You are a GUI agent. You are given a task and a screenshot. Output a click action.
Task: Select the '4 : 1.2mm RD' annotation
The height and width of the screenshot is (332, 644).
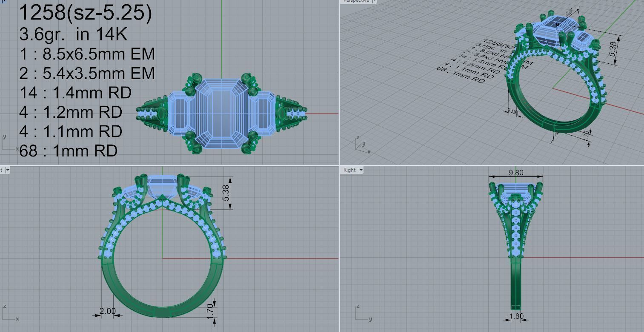pyautogui.click(x=71, y=112)
